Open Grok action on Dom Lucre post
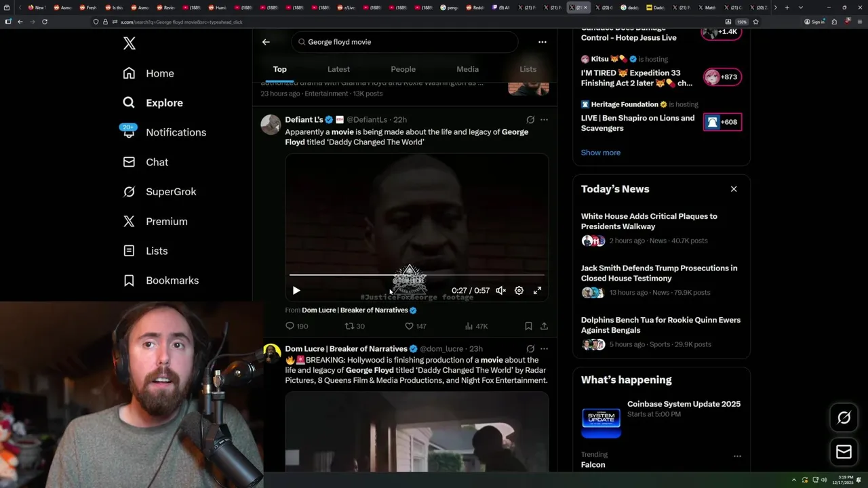 coord(530,349)
